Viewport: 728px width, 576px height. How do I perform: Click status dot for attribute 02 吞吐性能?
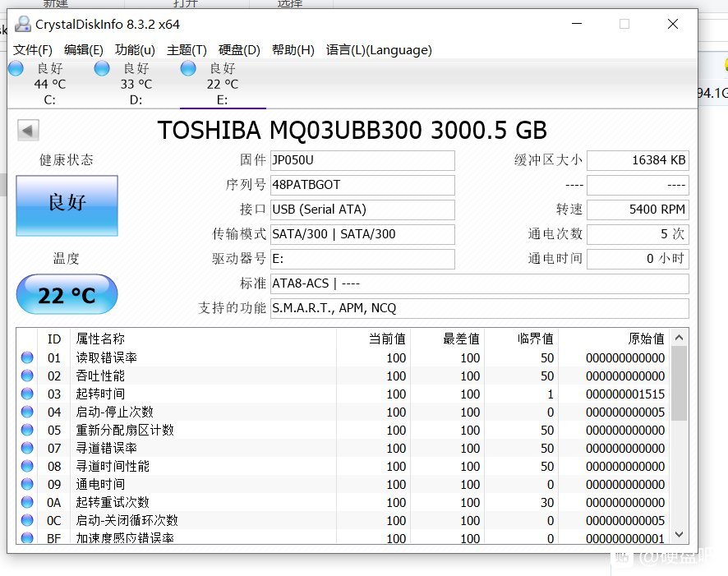[27, 376]
